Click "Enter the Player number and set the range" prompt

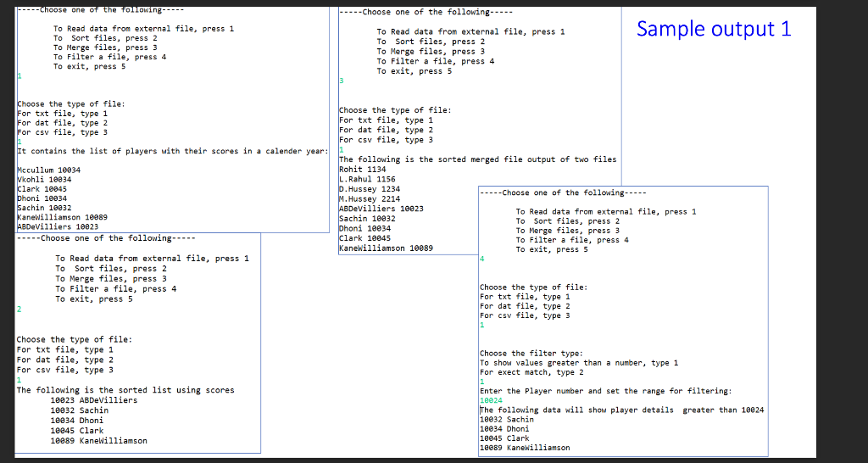tap(605, 391)
